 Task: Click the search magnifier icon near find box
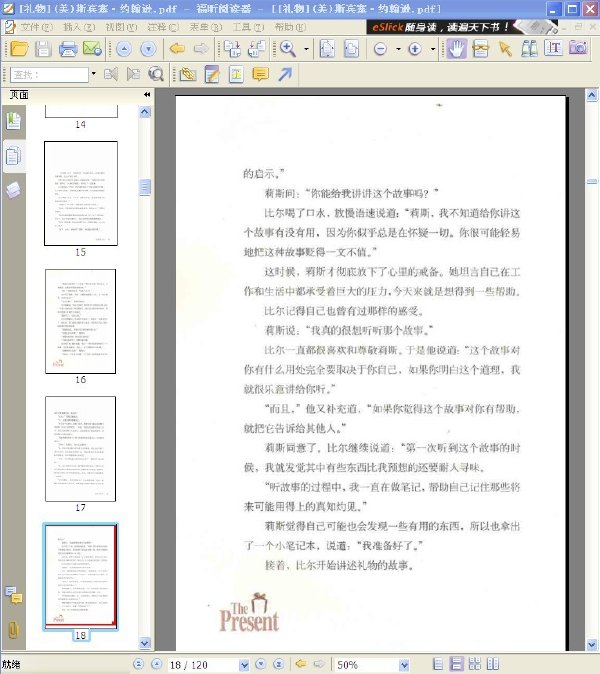click(156, 74)
